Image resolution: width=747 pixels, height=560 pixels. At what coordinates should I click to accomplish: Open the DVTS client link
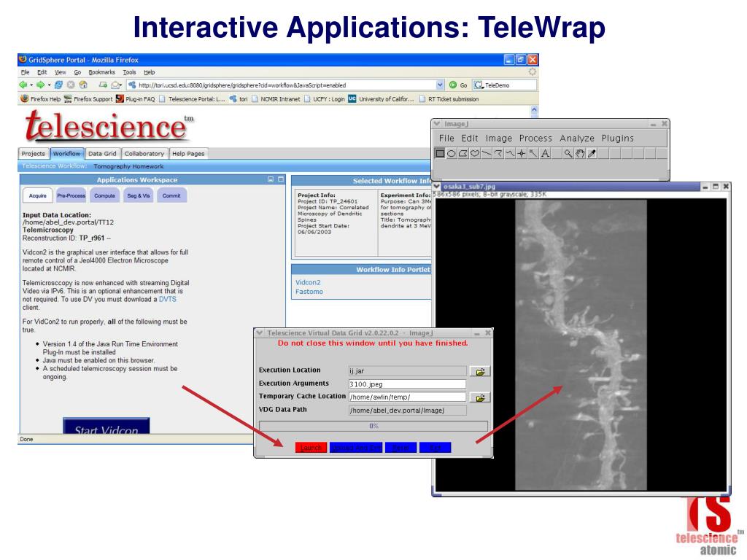tap(167, 299)
